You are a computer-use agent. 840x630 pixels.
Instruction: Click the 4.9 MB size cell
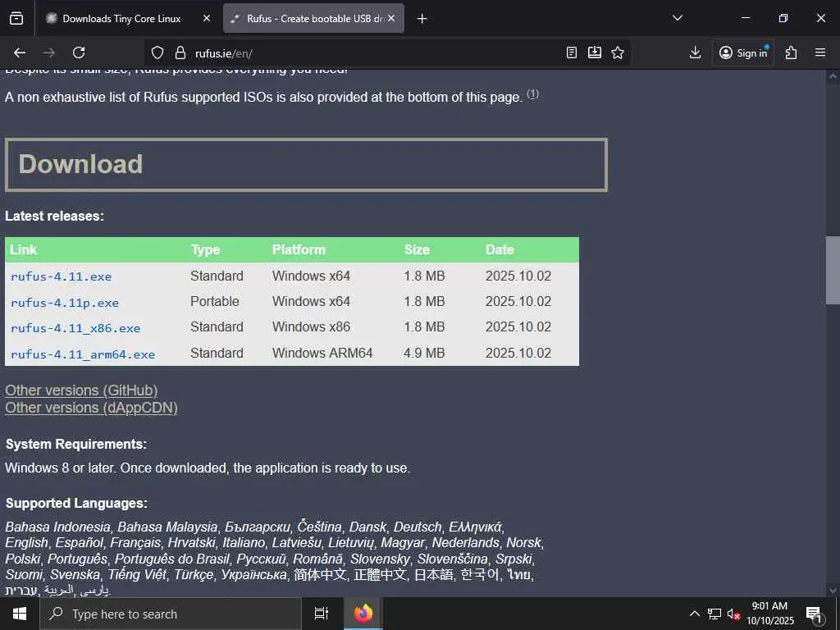(424, 353)
